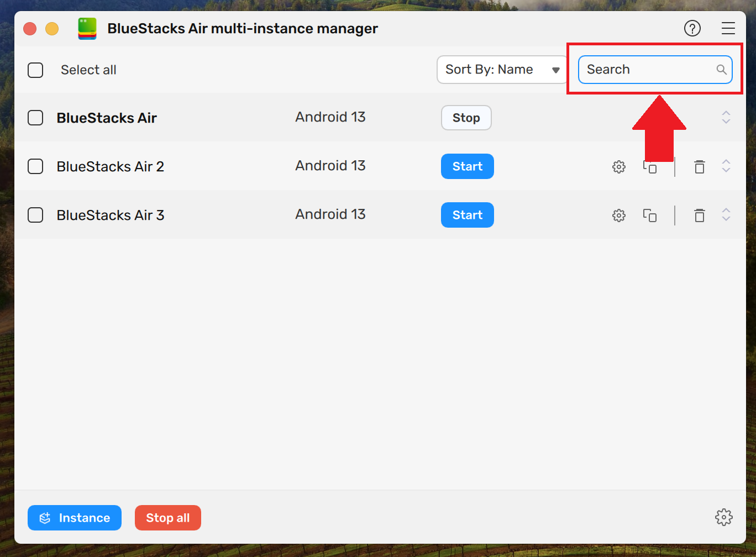Click Android 13 label of BlueStacks Air 2
The height and width of the screenshot is (557, 756).
pos(330,166)
